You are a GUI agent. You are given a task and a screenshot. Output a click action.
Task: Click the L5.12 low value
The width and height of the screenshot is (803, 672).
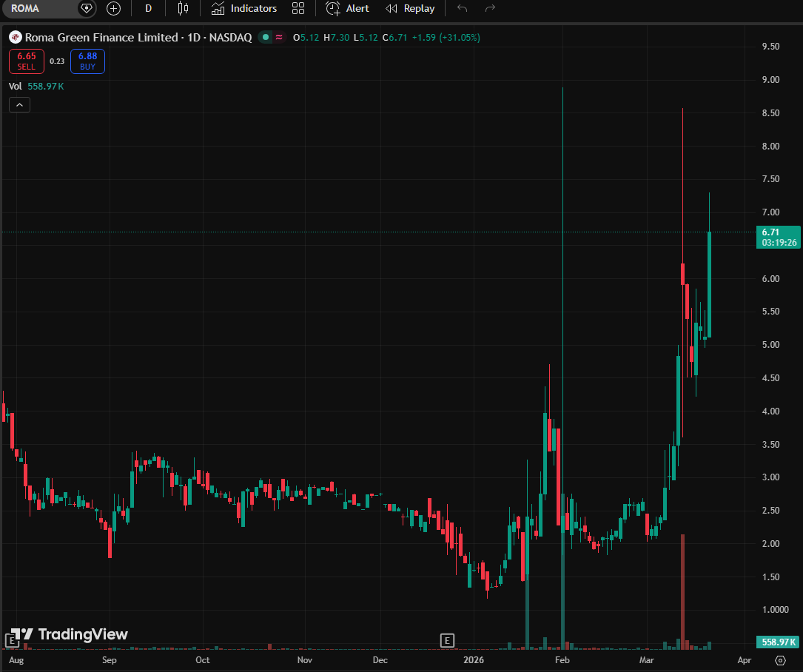pyautogui.click(x=366, y=38)
